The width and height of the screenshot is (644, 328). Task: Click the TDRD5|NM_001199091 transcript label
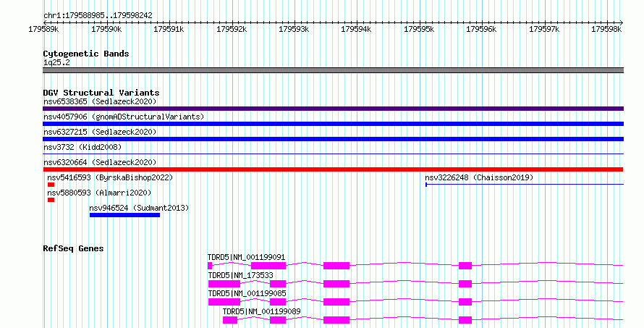(x=246, y=257)
